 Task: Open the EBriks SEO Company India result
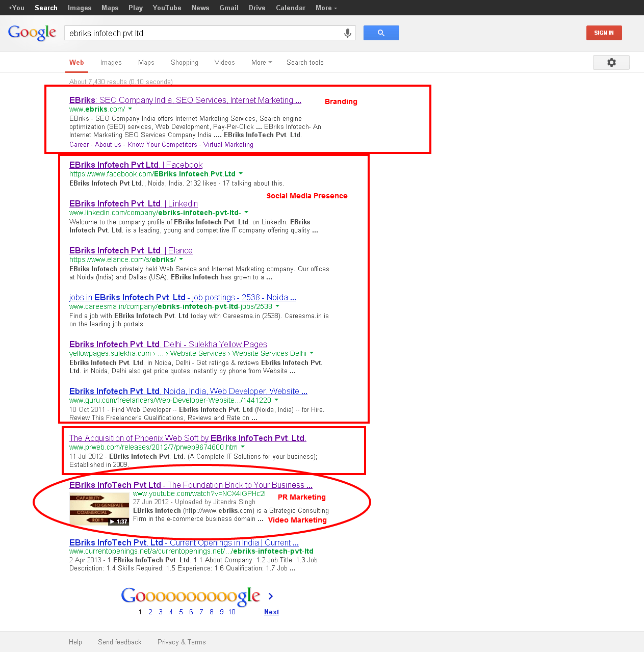[185, 100]
